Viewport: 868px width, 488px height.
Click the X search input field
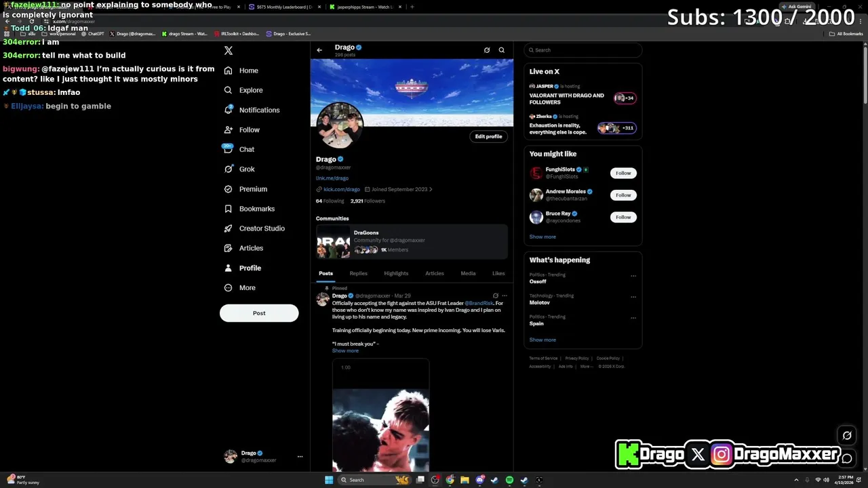tap(583, 50)
